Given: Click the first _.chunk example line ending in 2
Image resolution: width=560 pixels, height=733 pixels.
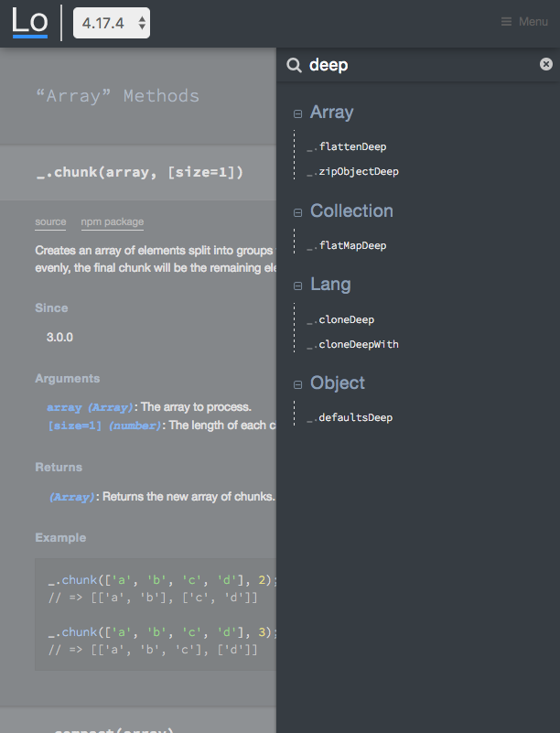Looking at the screenshot, I should click(x=162, y=580).
